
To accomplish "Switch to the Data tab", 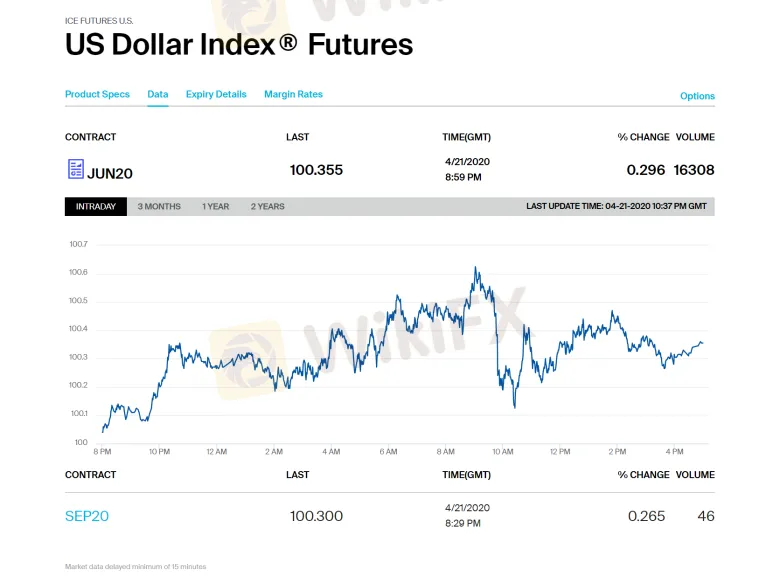I will 158,94.
